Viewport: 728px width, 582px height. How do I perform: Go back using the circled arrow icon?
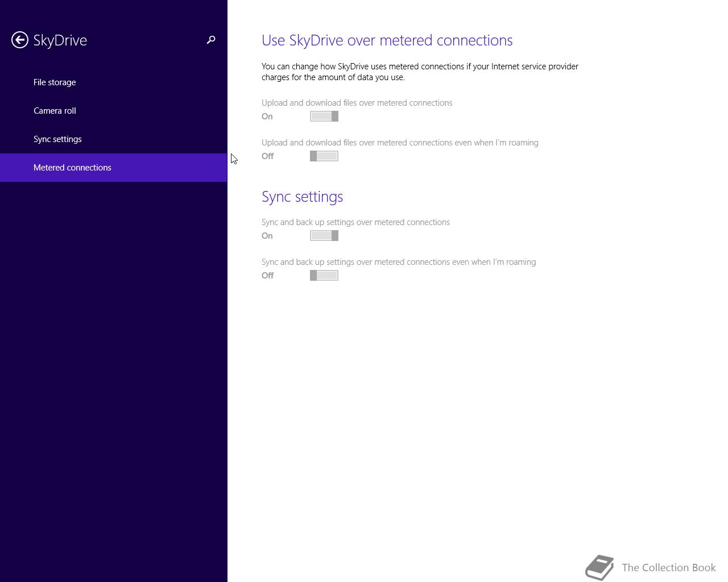(20, 40)
